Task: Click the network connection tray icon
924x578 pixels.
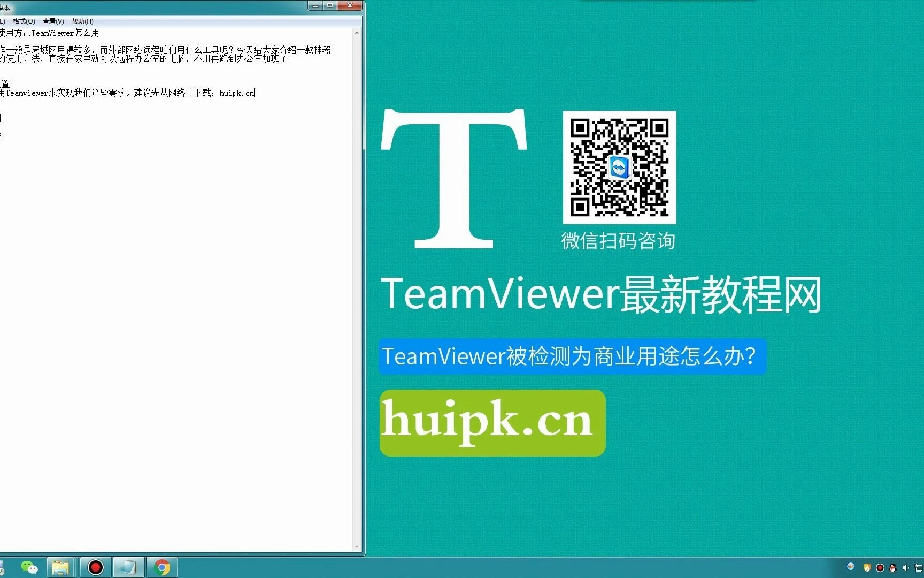Action: tap(918, 568)
